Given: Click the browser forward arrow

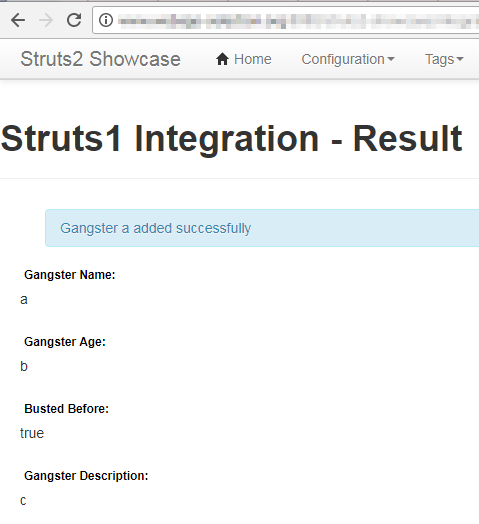Looking at the screenshot, I should tap(46, 20).
